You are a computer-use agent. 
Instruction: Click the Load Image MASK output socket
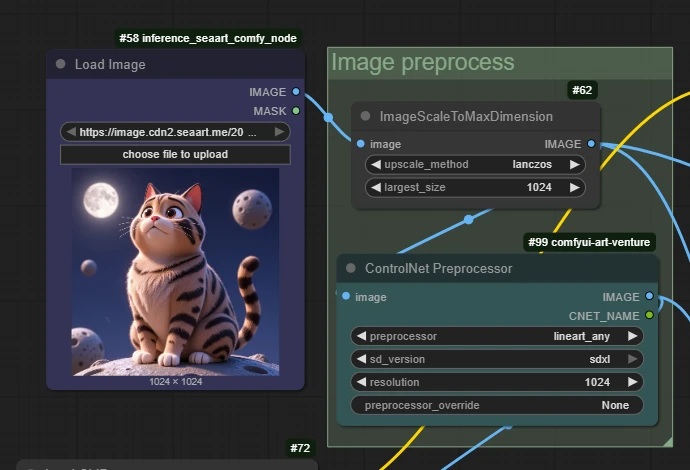coord(296,111)
